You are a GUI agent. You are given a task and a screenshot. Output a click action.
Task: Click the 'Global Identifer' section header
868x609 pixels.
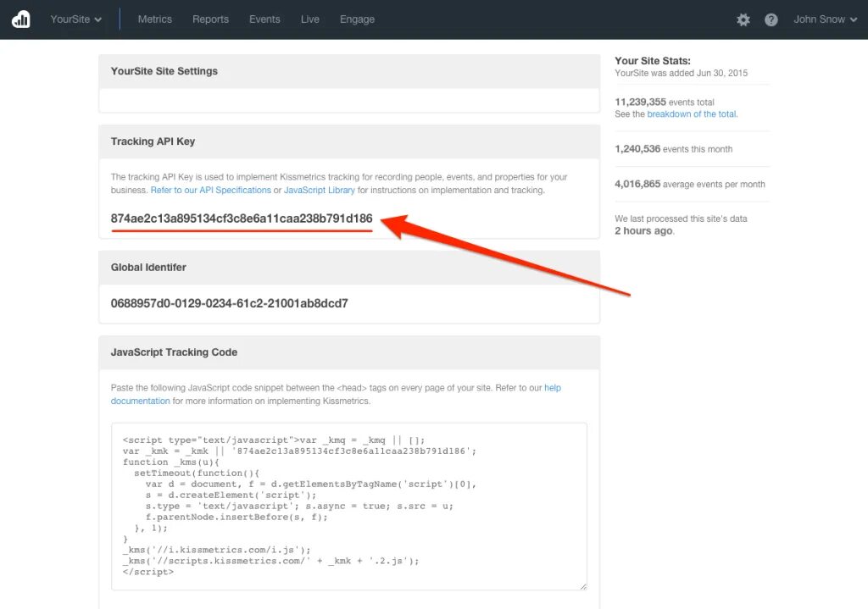(148, 267)
